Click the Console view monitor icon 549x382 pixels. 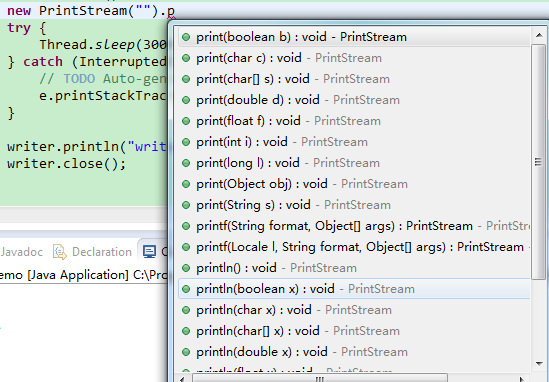pyautogui.click(x=150, y=252)
